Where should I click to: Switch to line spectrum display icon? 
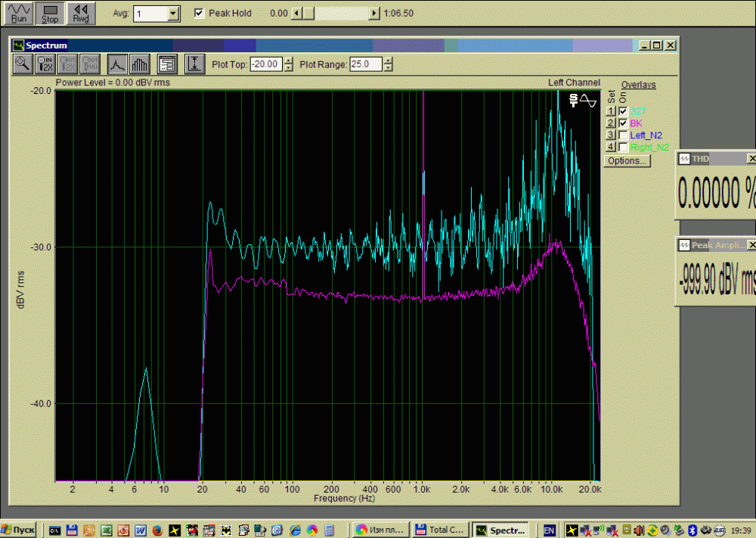(x=117, y=64)
